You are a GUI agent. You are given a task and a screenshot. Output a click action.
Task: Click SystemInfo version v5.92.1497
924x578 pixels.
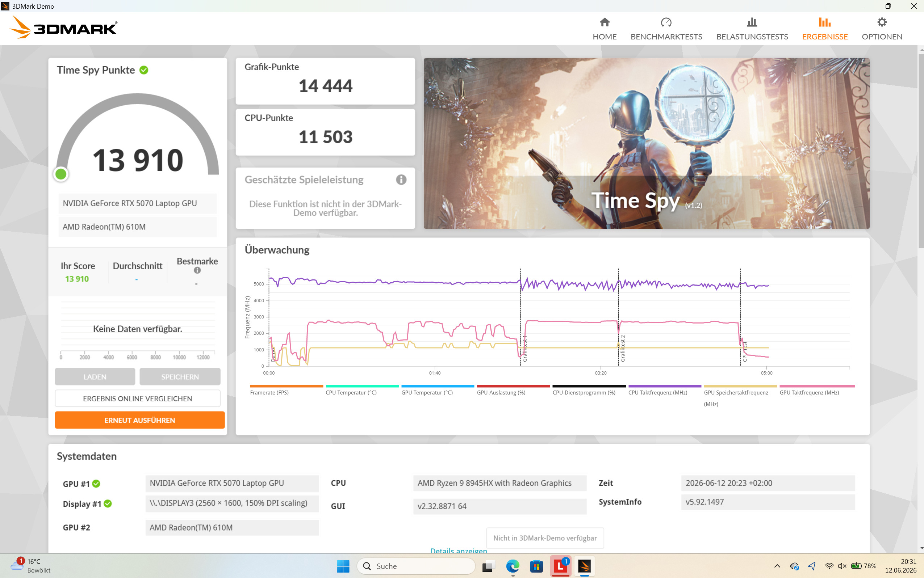click(768, 502)
